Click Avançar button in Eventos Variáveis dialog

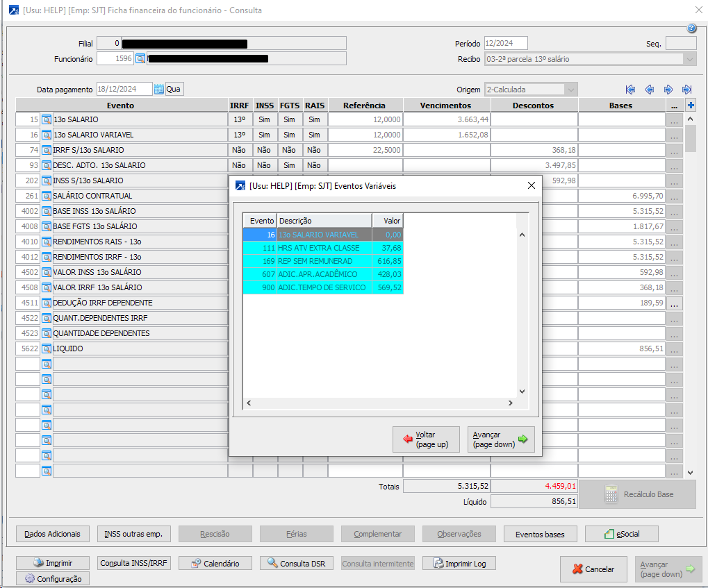tap(501, 439)
